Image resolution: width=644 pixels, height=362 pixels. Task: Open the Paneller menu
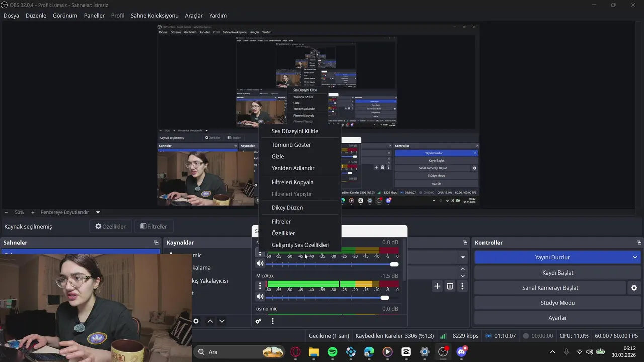[x=94, y=16]
